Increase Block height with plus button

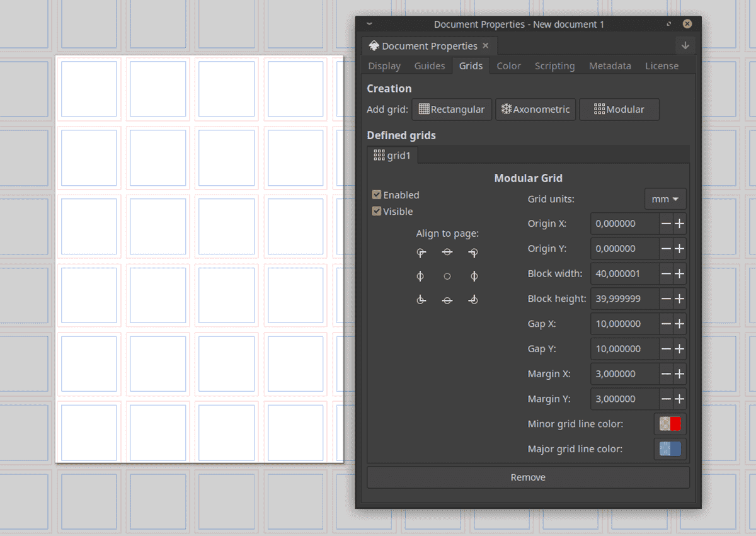(x=680, y=299)
